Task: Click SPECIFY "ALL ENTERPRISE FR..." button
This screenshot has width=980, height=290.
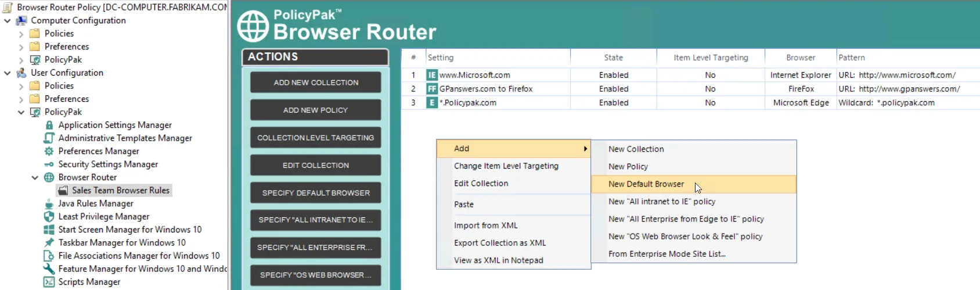Action: pyautogui.click(x=316, y=248)
